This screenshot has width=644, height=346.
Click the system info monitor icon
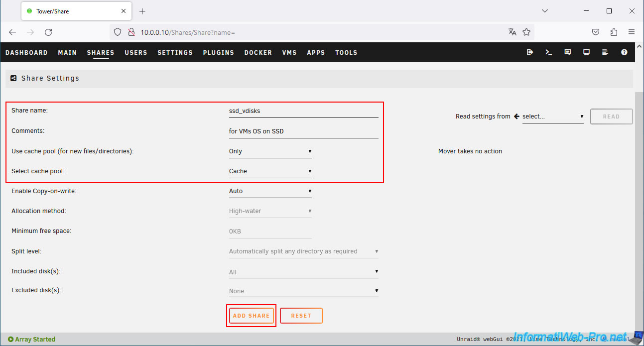pos(586,52)
